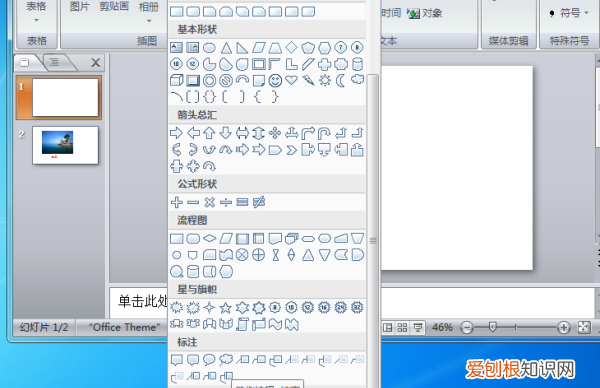Select the lightning bolt shape
This screenshot has width=600, height=388.
(x=308, y=80)
